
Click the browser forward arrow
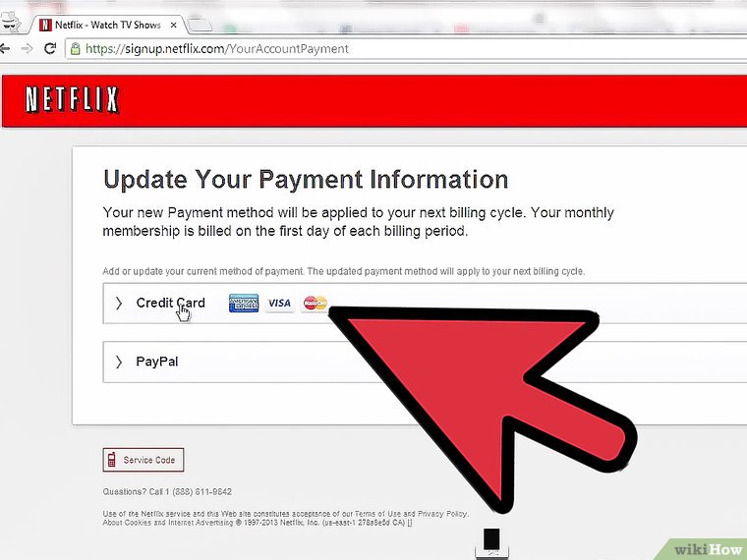coord(28,48)
